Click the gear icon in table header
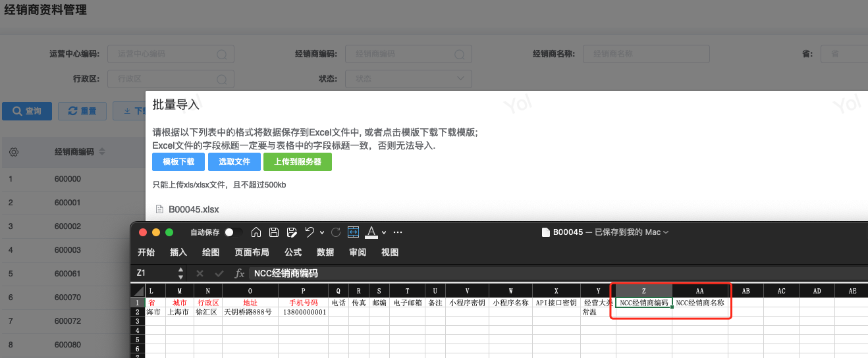Screen dimensions: 868x358 point(13,152)
